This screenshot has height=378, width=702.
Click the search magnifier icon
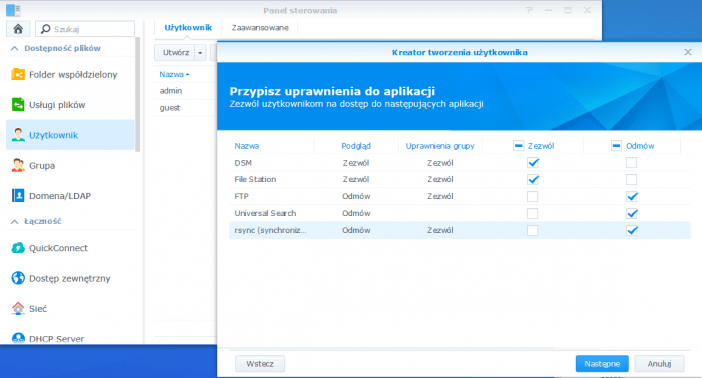pyautogui.click(x=45, y=29)
